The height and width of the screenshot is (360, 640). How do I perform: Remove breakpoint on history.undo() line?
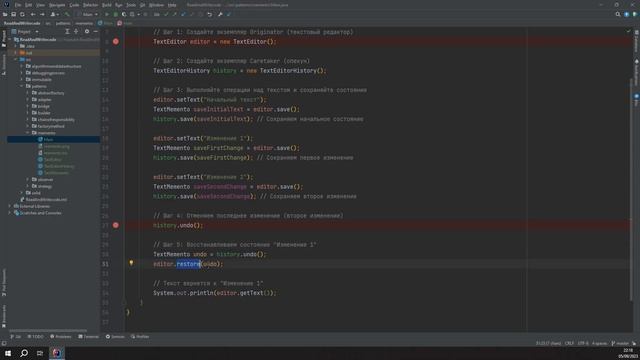pos(116,225)
